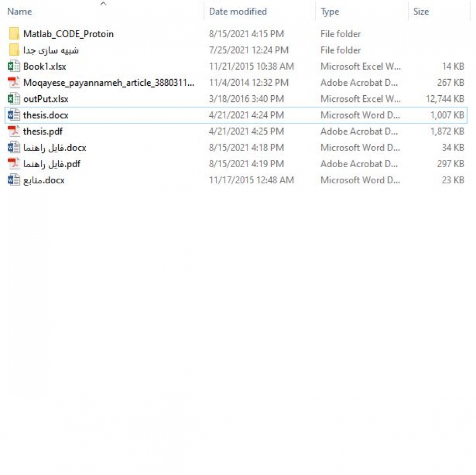Click the PDF icon for thesis.pdf
Viewport: 476px width, 475px height.
click(14, 131)
